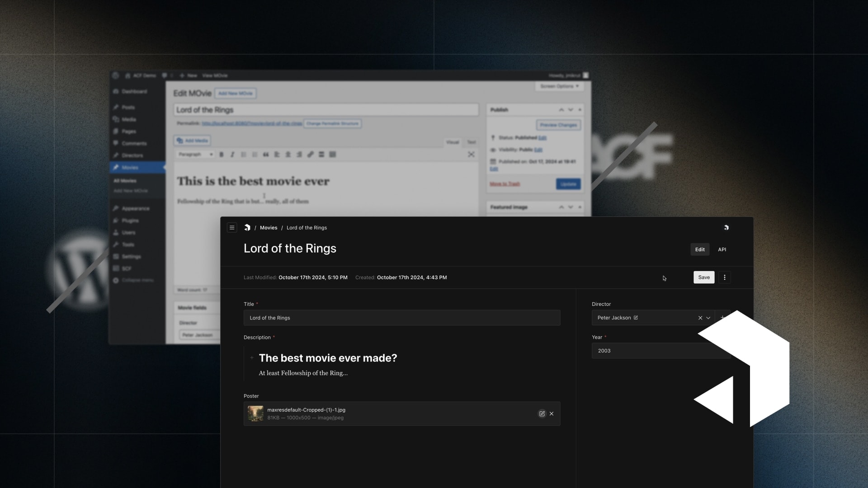
Task: Collapse the WordPress Publish panel
Action: (580, 110)
